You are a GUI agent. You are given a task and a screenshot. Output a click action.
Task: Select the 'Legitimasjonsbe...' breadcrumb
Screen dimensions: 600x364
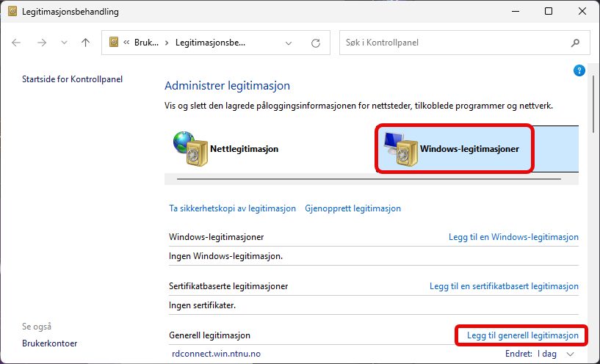[x=210, y=43]
